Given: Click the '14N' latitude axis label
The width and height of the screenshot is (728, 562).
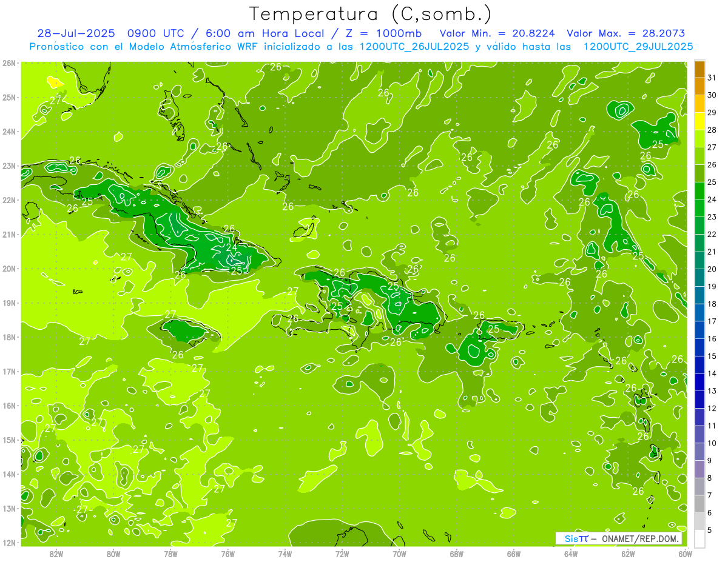Looking at the screenshot, I should click(x=9, y=474).
